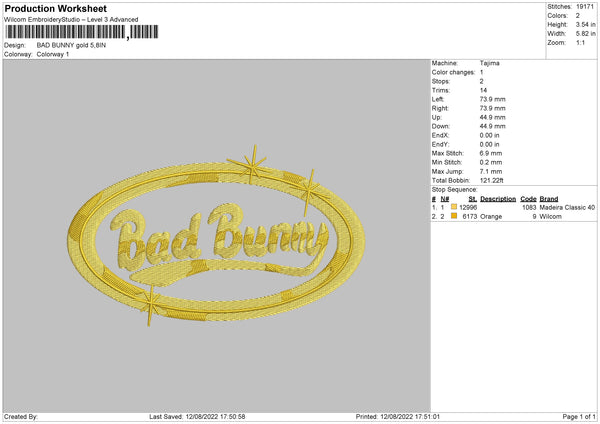Click the Width value 5.82 in
This screenshot has width=600, height=424.
585,34
